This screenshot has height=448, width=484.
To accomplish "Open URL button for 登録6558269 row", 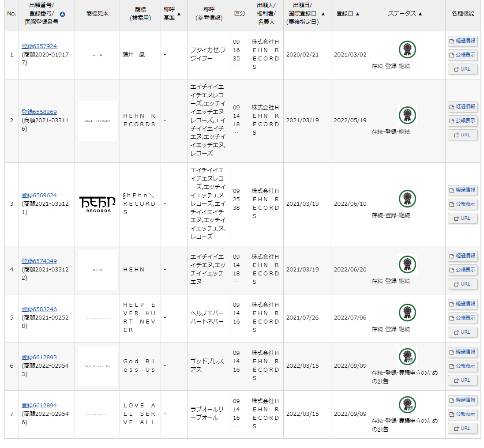I will pos(463,135).
